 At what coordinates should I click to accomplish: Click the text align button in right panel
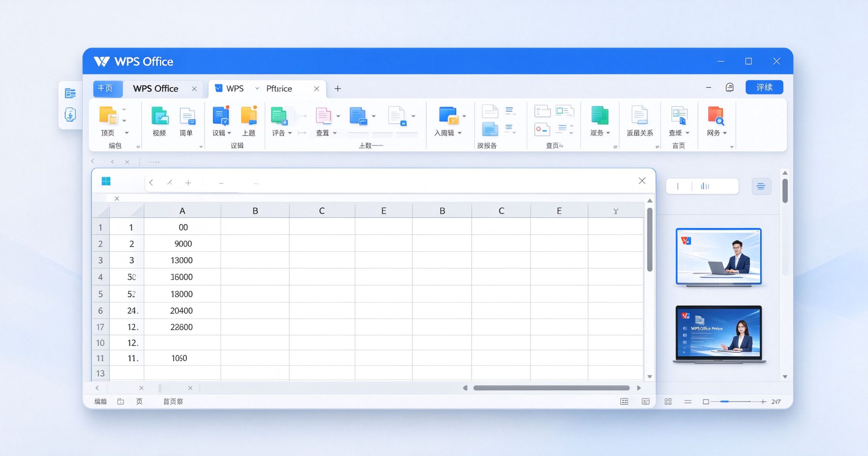(x=761, y=186)
